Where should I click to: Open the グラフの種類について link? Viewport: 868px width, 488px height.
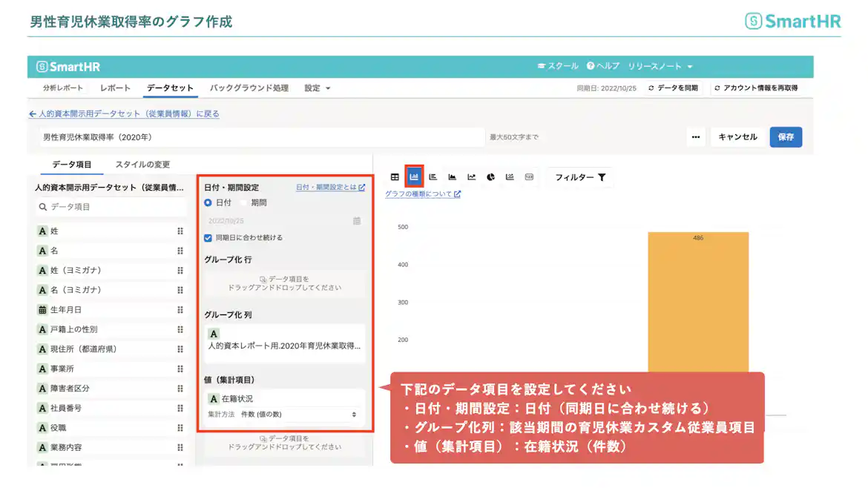point(421,194)
